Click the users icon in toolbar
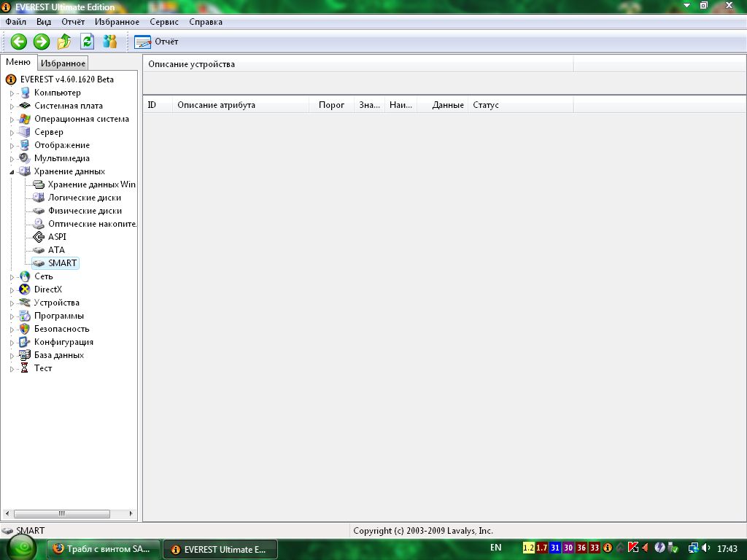Screen dimensions: 747x560 [110, 42]
